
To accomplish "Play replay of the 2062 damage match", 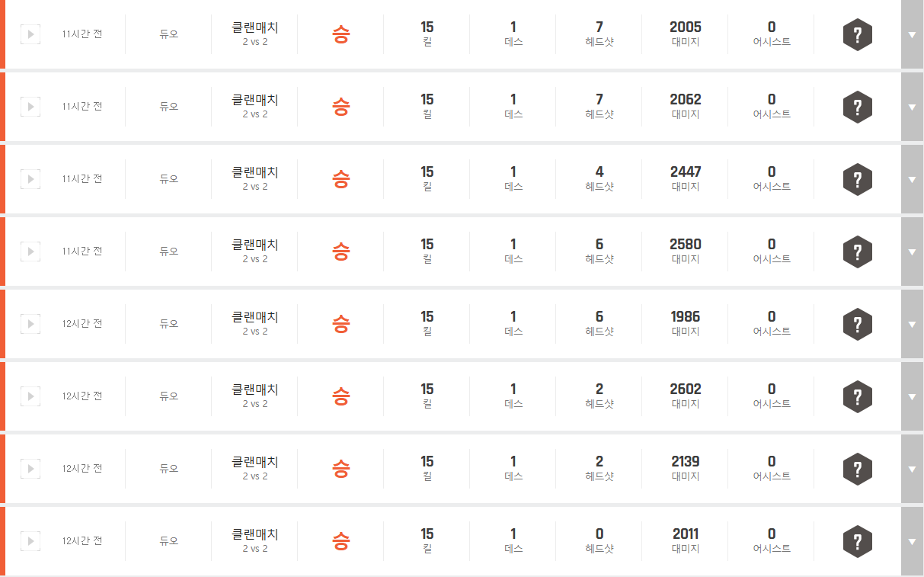I will (x=30, y=107).
